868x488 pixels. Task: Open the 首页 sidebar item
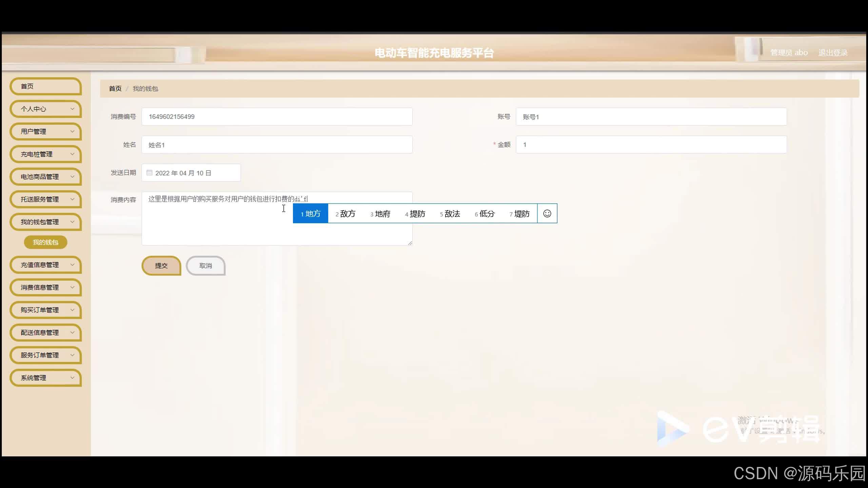[46, 86]
